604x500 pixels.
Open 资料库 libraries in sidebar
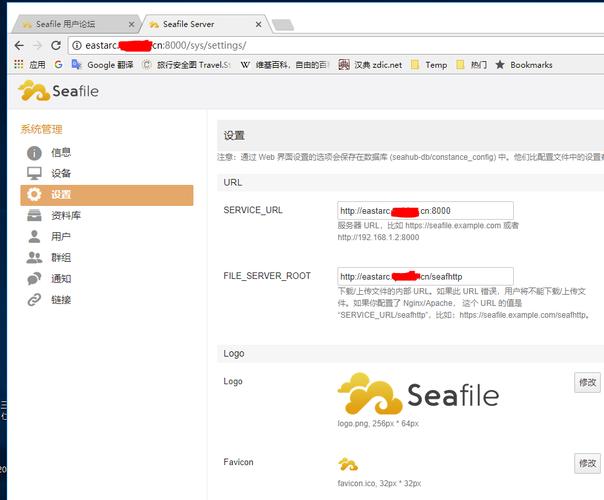coord(66,215)
